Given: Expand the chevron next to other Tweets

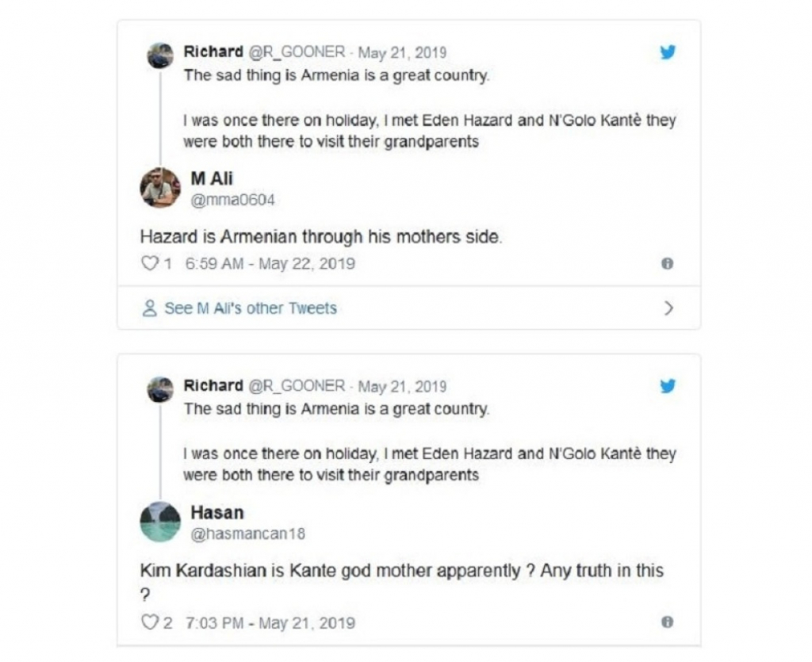Looking at the screenshot, I should click(668, 308).
